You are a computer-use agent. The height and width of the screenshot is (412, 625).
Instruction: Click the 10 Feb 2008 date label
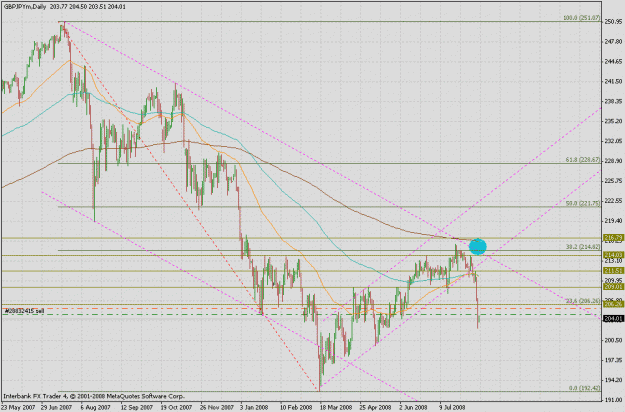pos(295,408)
